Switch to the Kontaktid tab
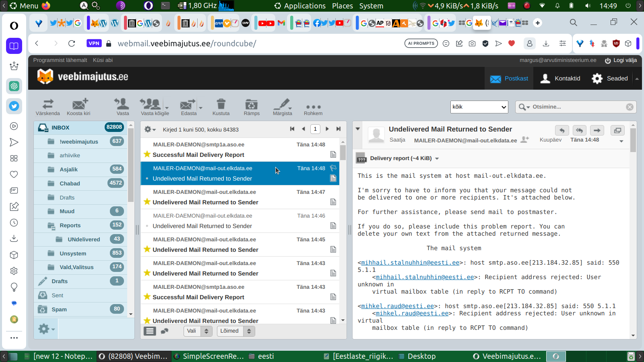Image resolution: width=644 pixels, height=362 pixels. tap(560, 78)
